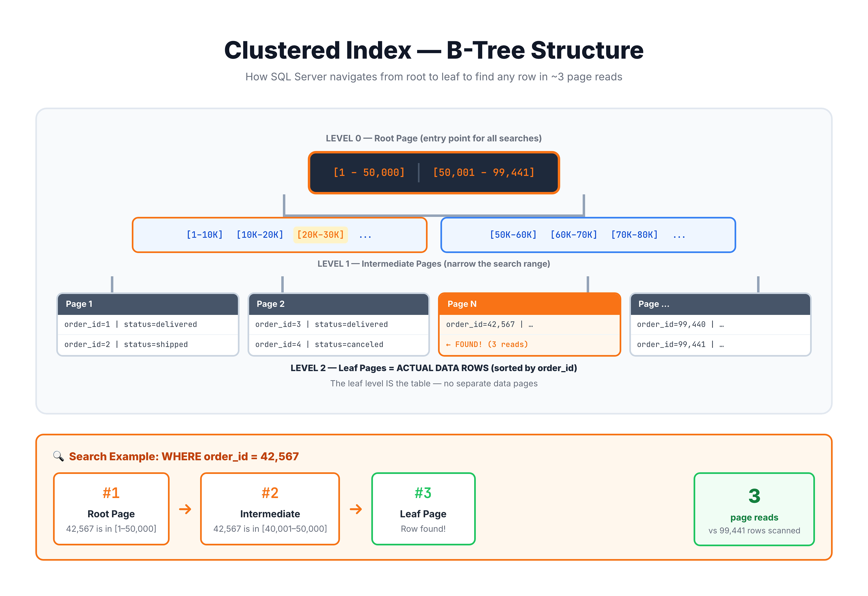Click the Page 2 leaf header
This screenshot has height=596, width=868.
coord(339,304)
